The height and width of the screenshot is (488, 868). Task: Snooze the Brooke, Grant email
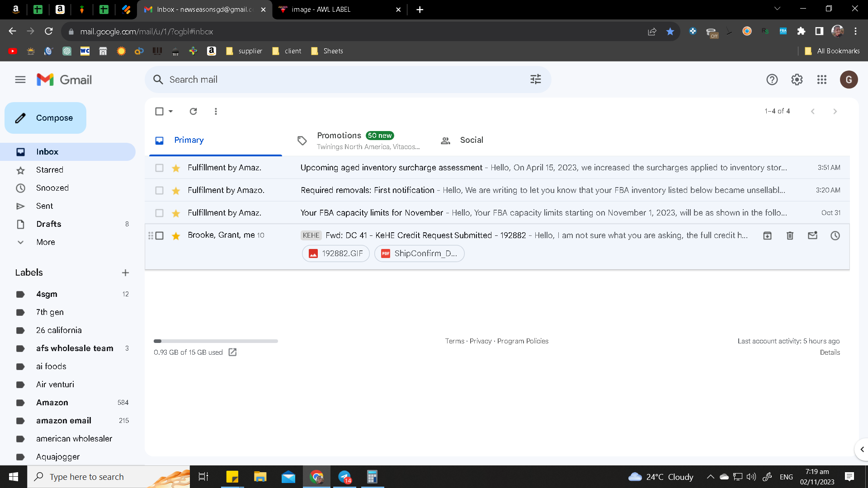tap(835, 235)
